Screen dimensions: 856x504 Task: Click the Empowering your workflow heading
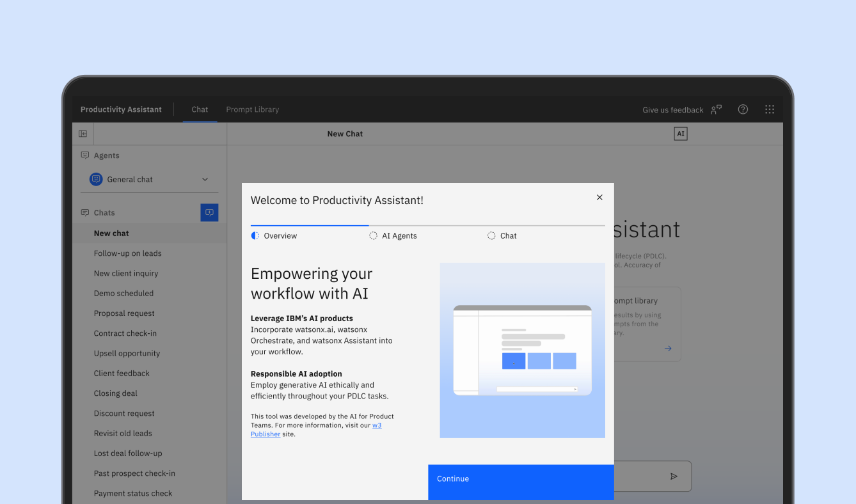tap(312, 283)
